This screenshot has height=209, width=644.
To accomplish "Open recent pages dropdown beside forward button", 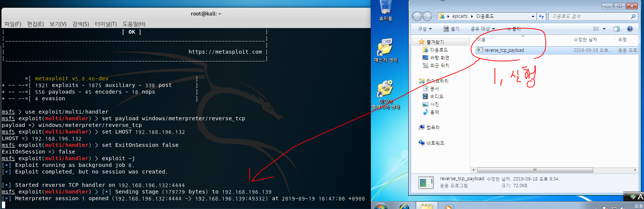I will coord(435,17).
